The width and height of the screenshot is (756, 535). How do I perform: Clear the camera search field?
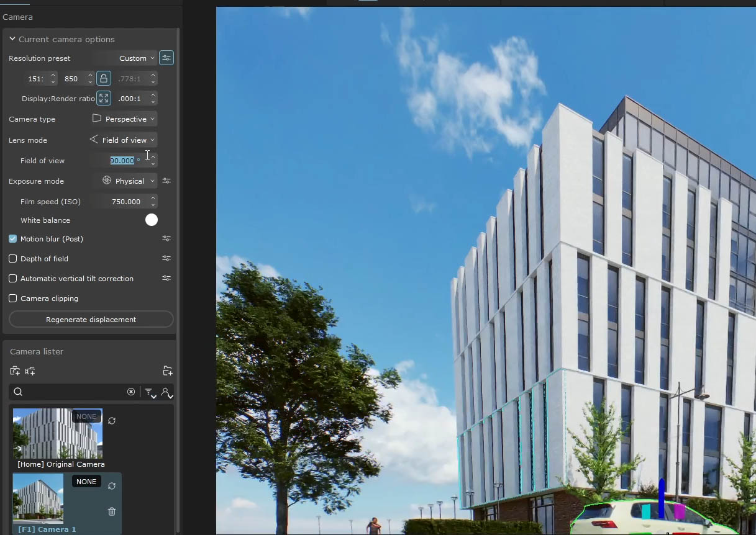131,392
